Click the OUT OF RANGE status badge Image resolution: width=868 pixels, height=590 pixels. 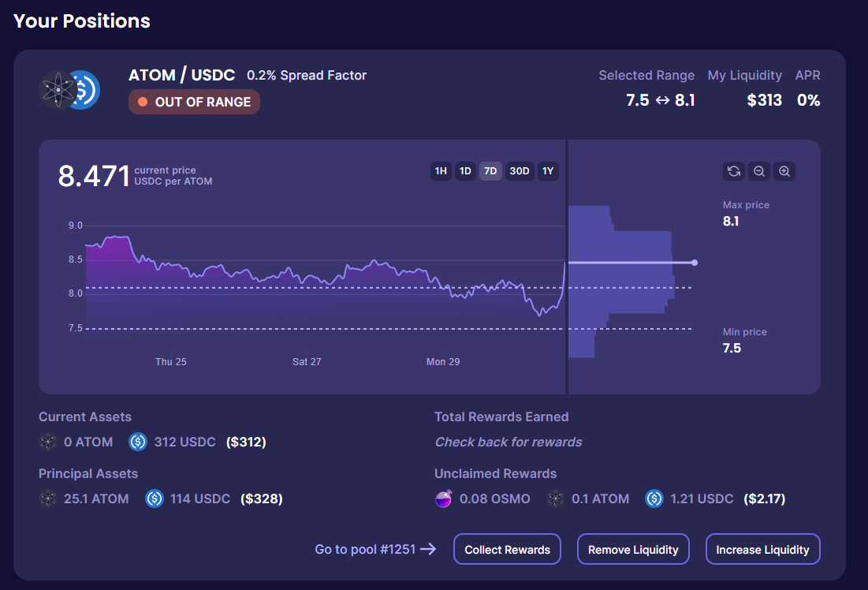[x=194, y=102]
